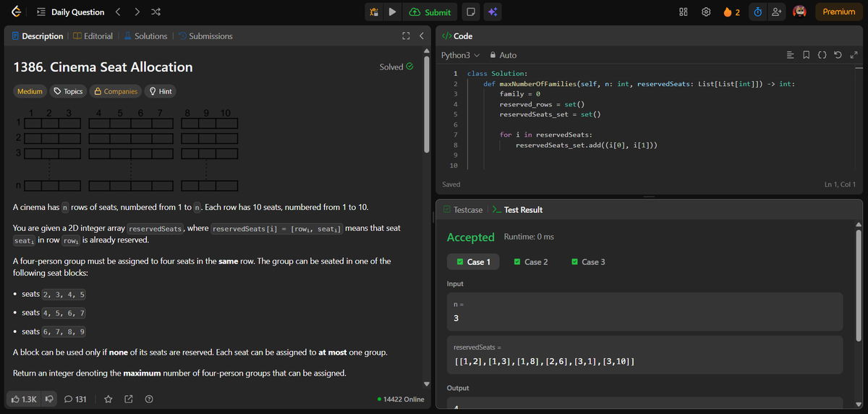The image size is (868, 414).
Task: Star this problem as favorite
Action: click(109, 399)
